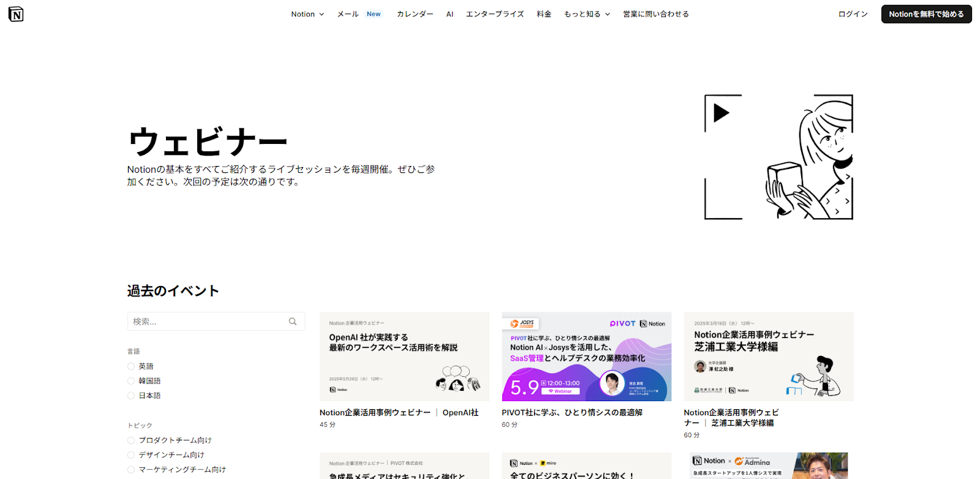The image size is (980, 479).
Task: Open the Notion × miro webinar thumbnail
Action: pos(587,466)
